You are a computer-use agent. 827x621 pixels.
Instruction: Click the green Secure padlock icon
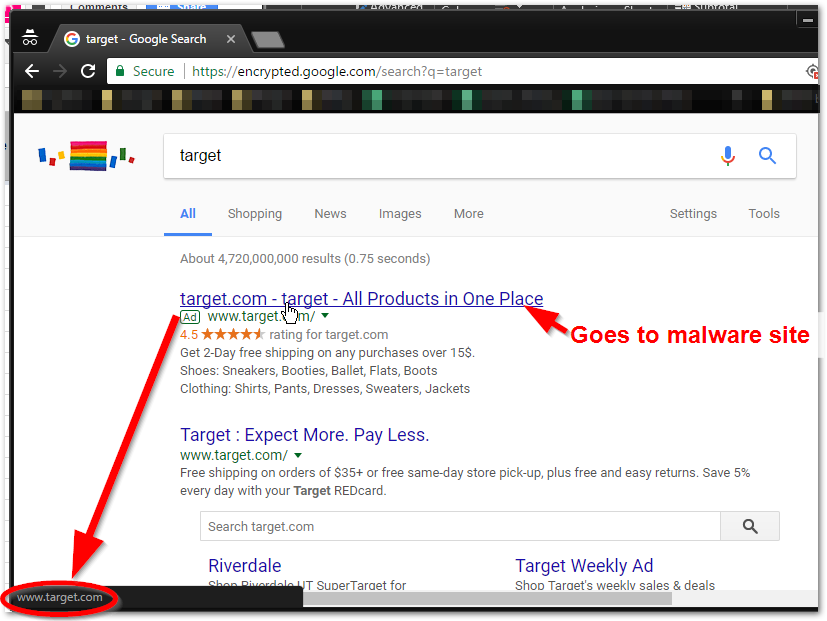coord(120,71)
